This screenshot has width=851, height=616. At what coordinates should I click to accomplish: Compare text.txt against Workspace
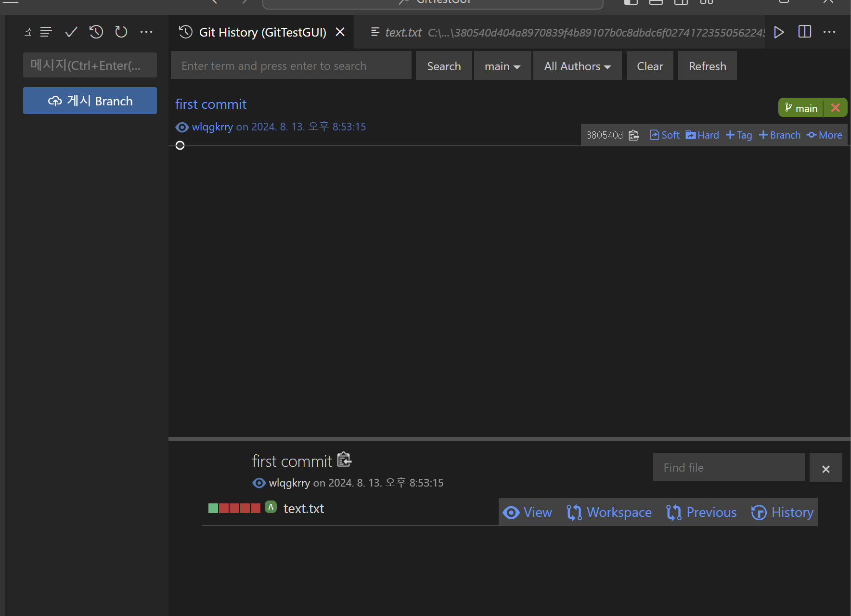[x=609, y=513]
